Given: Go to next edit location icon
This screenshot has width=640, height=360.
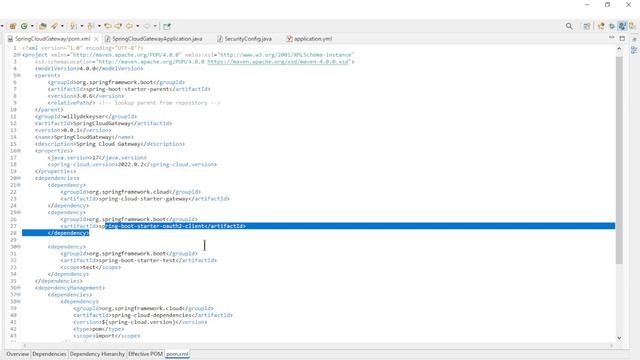Looking at the screenshot, I should pos(118,26).
